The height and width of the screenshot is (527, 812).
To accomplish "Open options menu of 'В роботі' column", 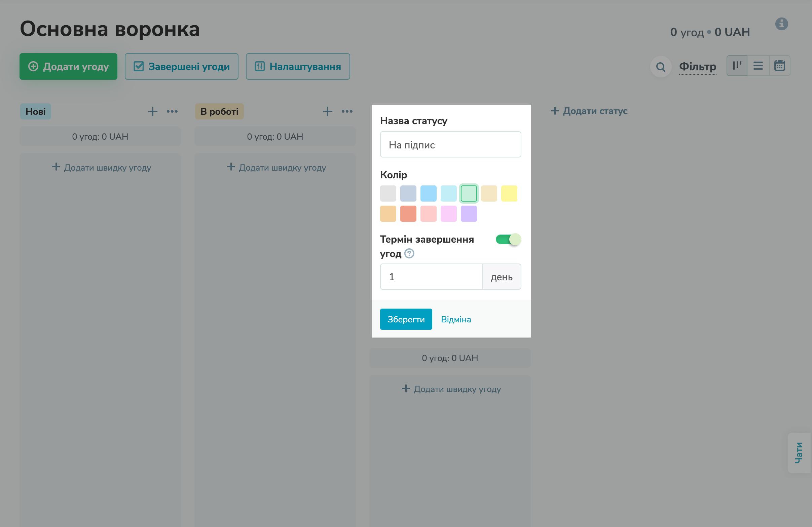I will click(347, 111).
